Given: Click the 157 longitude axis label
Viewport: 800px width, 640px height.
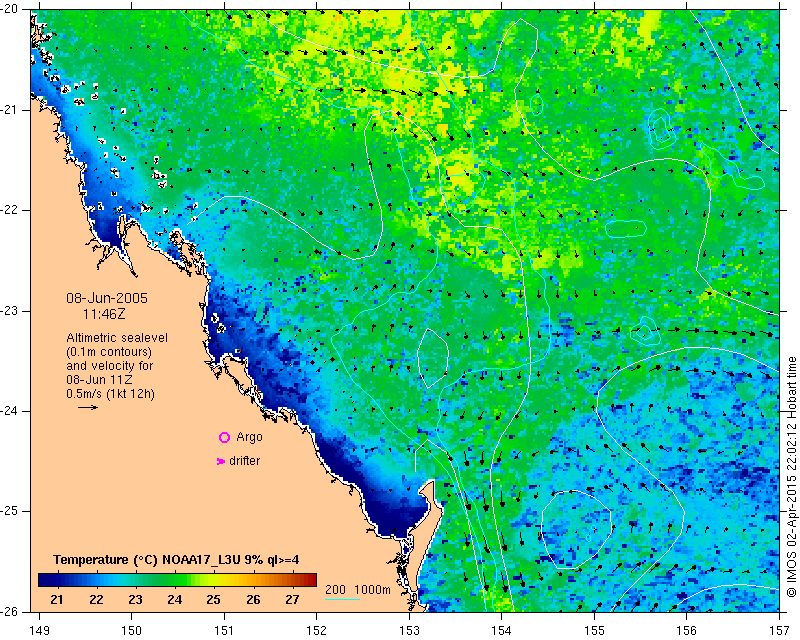Looking at the screenshot, I should (x=780, y=631).
